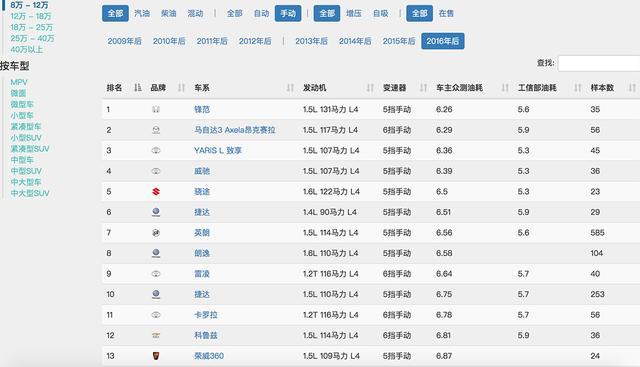This screenshot has height=367, width=640.
Task: Open the 雷凌 car series link
Action: click(202, 274)
